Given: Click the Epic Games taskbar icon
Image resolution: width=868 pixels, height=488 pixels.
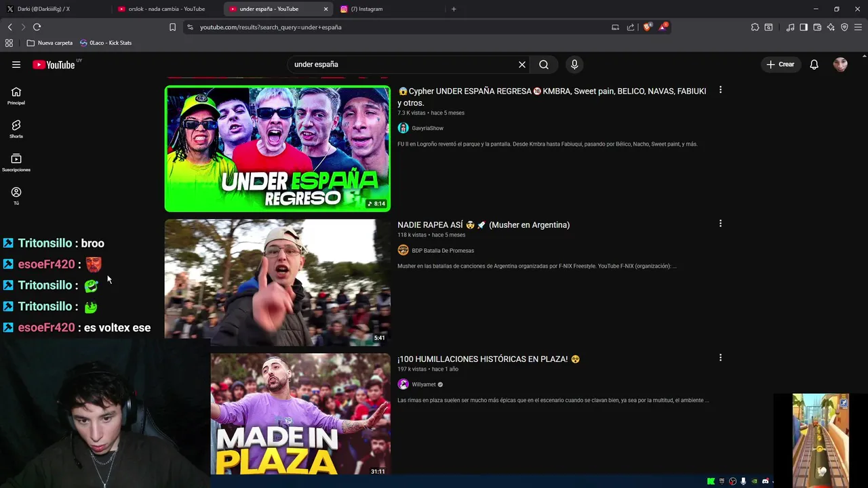Looking at the screenshot, I should (722, 481).
